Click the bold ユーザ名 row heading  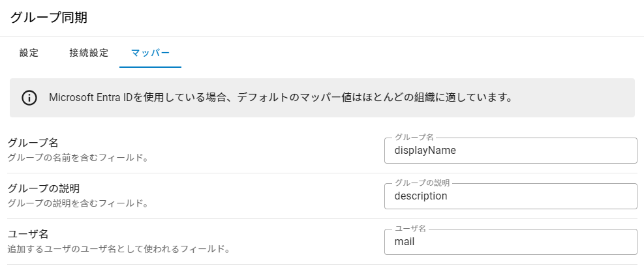[27, 234]
